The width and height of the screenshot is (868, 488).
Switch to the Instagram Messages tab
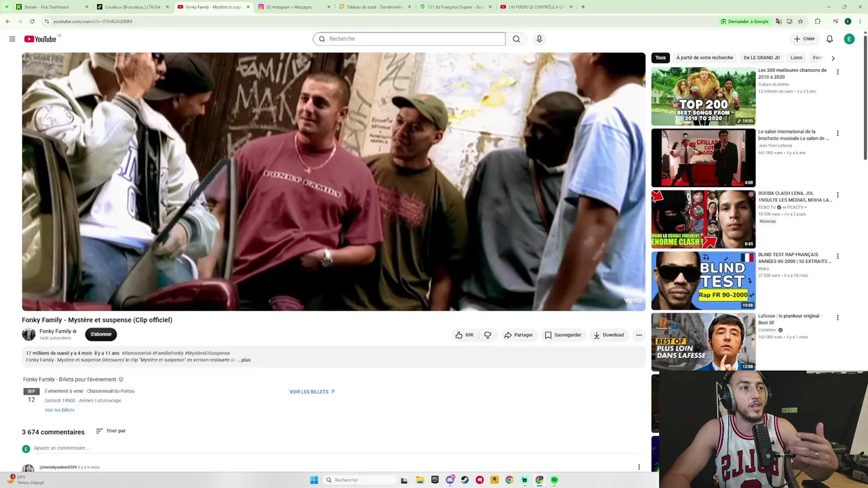[x=294, y=7]
